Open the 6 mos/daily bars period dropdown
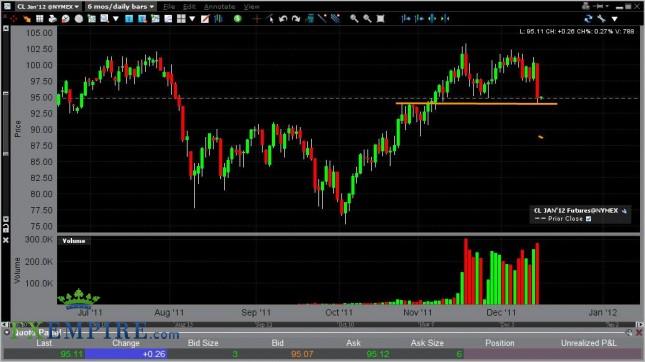Screen dimensions: 645x362 [x=121, y=7]
